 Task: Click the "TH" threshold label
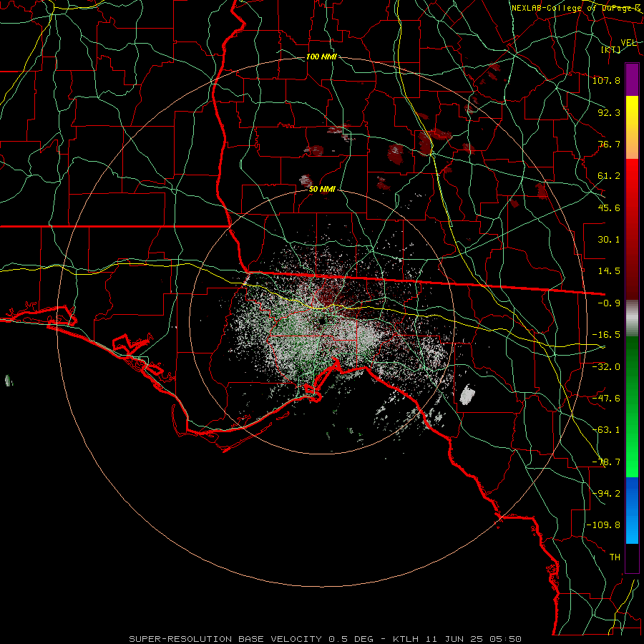[615, 557]
